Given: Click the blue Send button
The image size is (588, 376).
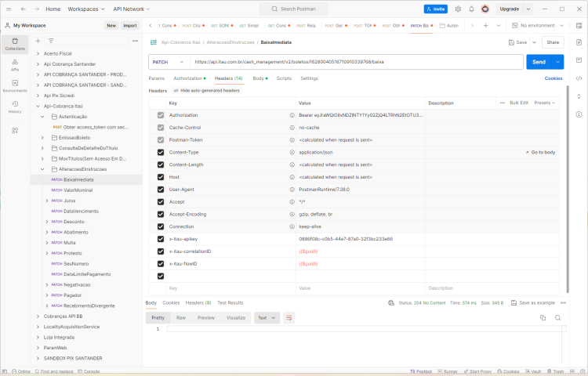Looking at the screenshot, I should (x=539, y=62).
